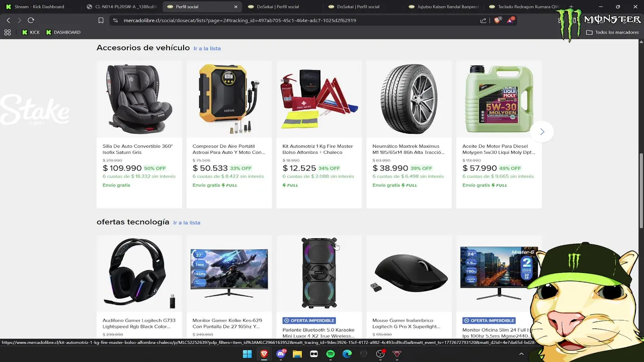
Task: Reload the page with the refresh icon
Action: pyautogui.click(x=31, y=20)
